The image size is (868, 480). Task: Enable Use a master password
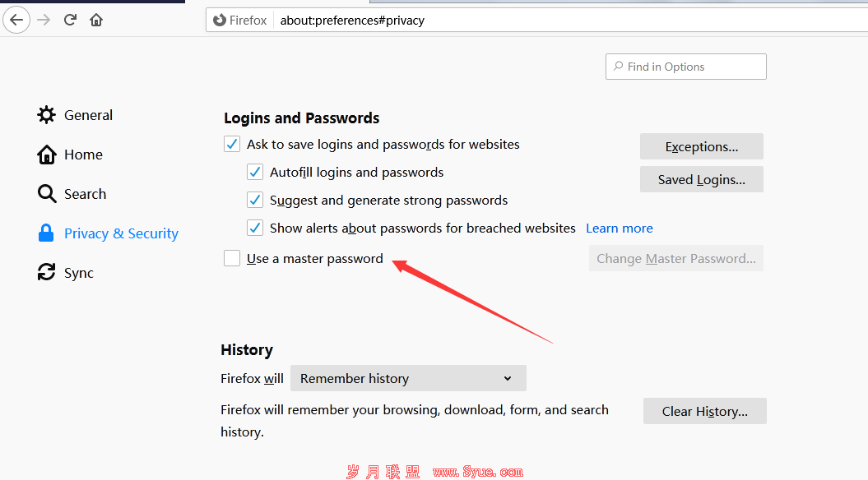[232, 258]
